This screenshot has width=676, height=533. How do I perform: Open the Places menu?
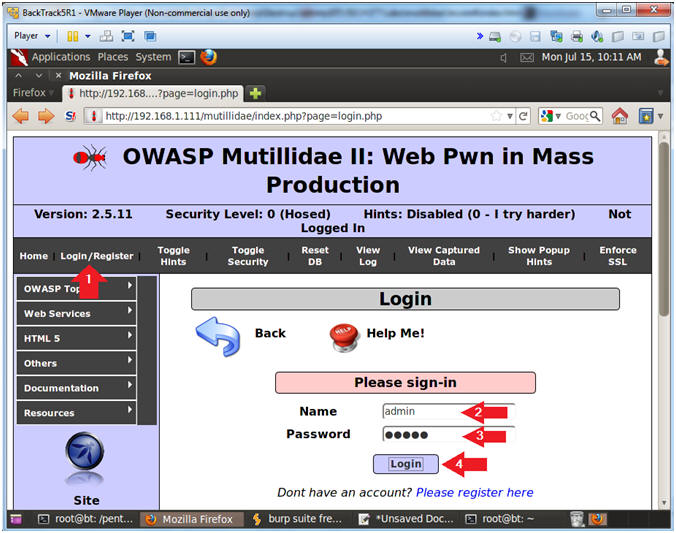[113, 57]
